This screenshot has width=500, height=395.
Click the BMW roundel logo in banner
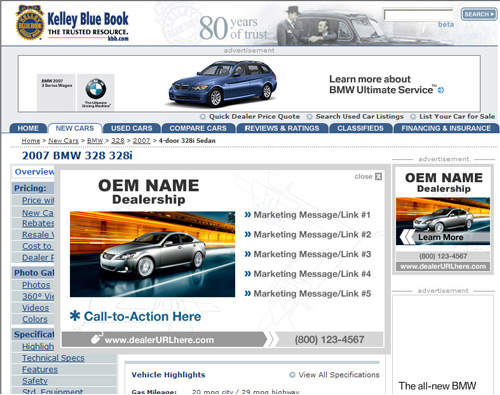pos(96,89)
